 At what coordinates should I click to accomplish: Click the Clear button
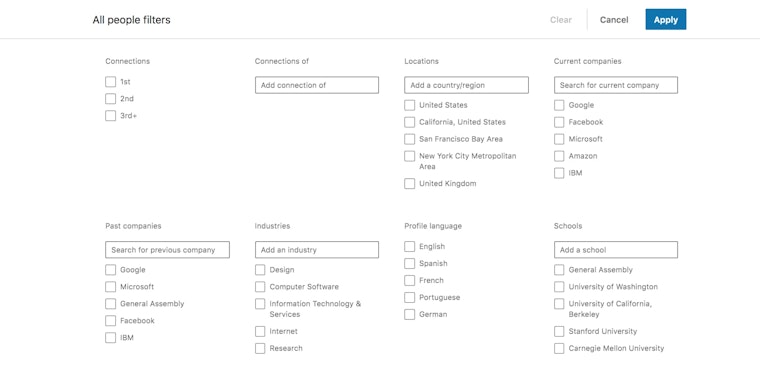(x=561, y=20)
